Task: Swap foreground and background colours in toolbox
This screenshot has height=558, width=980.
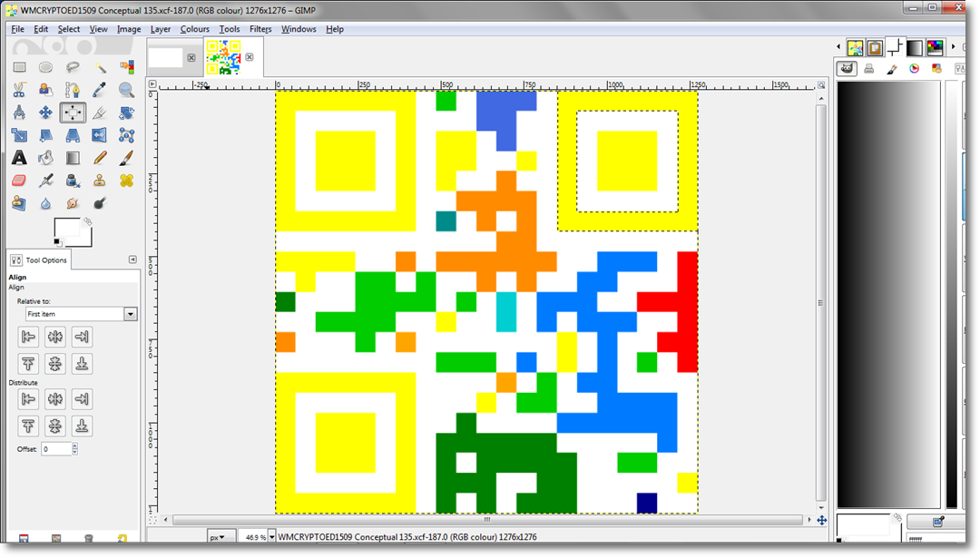Action: point(87,221)
